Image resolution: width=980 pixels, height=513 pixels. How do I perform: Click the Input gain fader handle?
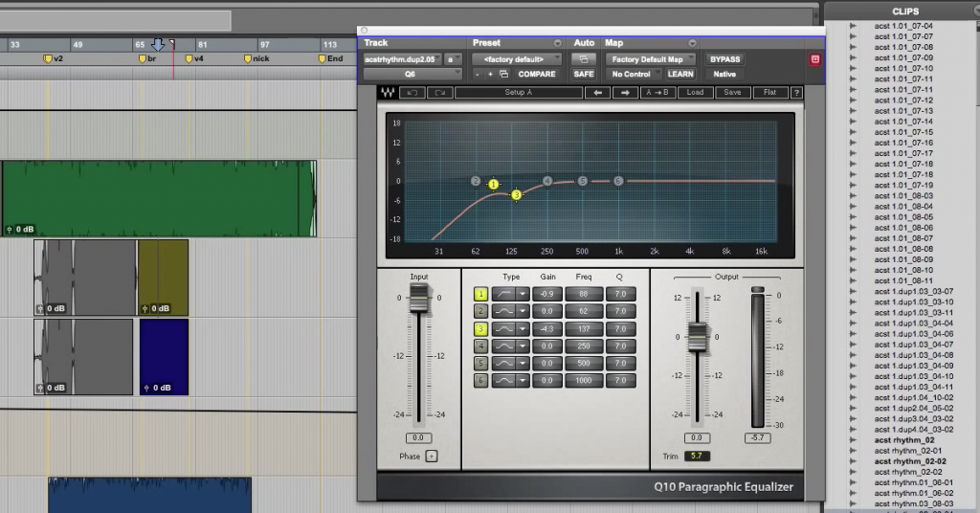(419, 299)
